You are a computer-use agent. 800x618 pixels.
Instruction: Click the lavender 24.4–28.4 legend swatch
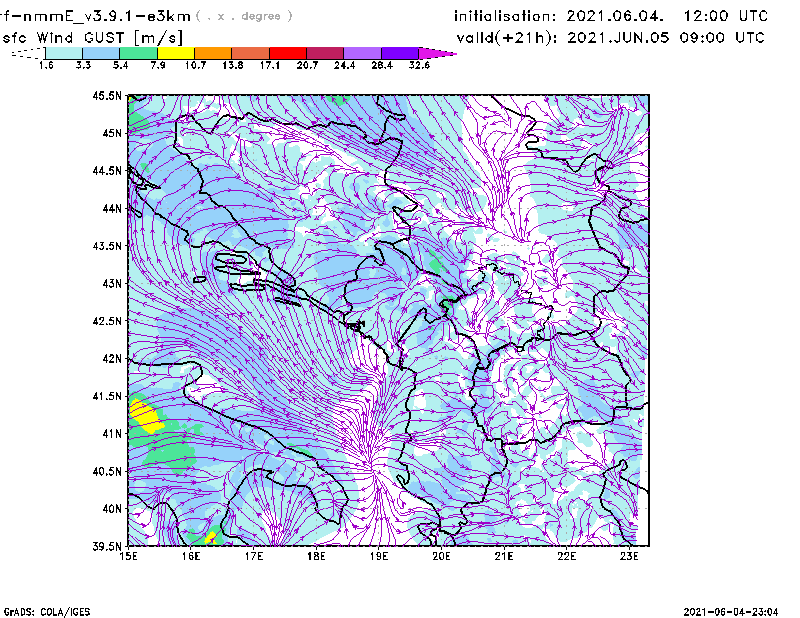[363, 53]
